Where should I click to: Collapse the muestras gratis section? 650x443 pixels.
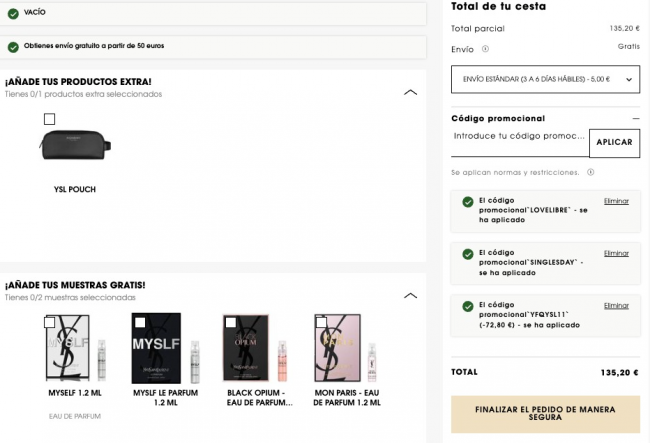pos(410,295)
